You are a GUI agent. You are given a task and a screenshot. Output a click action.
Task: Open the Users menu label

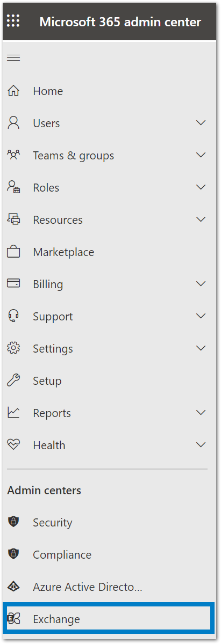point(46,123)
